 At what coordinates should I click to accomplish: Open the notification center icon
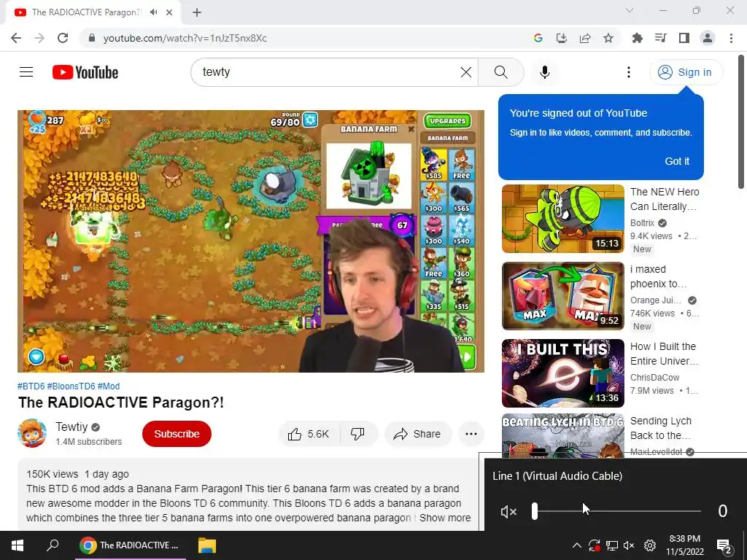[724, 545]
